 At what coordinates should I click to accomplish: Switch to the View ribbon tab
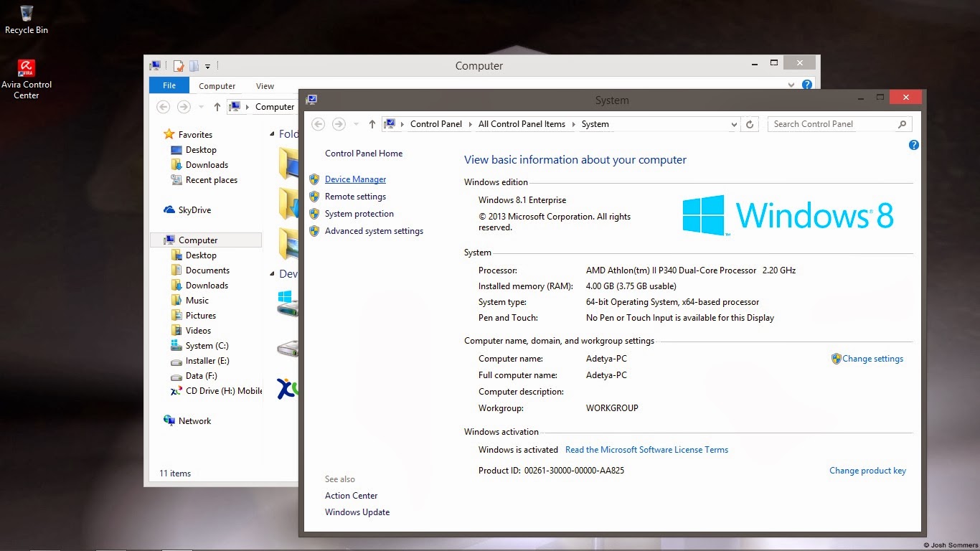pos(265,86)
